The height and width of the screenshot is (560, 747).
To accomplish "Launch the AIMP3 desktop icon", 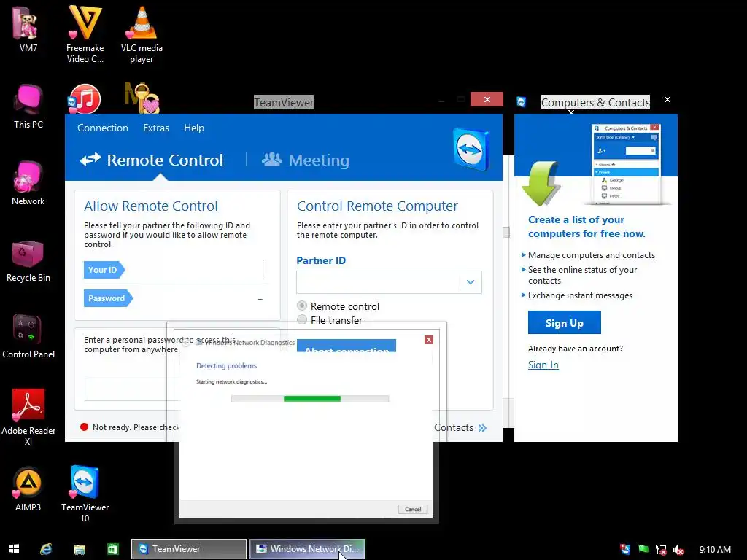I will pyautogui.click(x=28, y=489).
